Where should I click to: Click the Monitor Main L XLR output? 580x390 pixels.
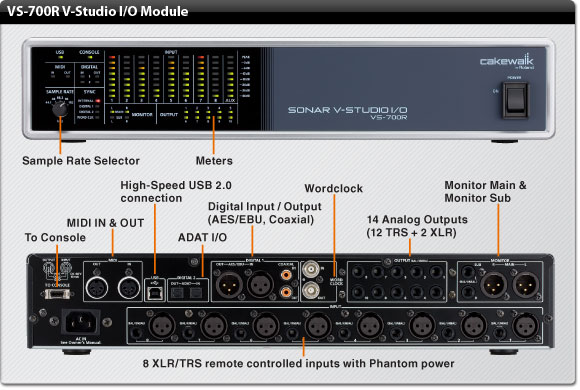526,285
